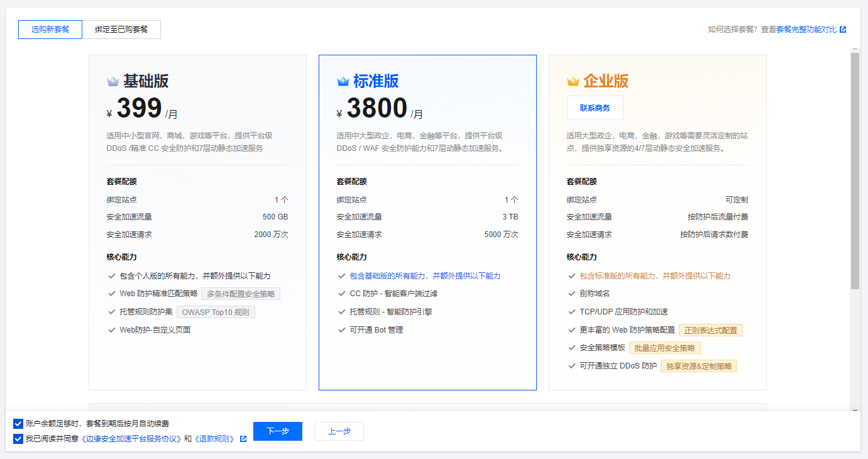Click checkmark icon beside Web防护-自定义页面
This screenshot has height=459, width=868.
[x=112, y=329]
